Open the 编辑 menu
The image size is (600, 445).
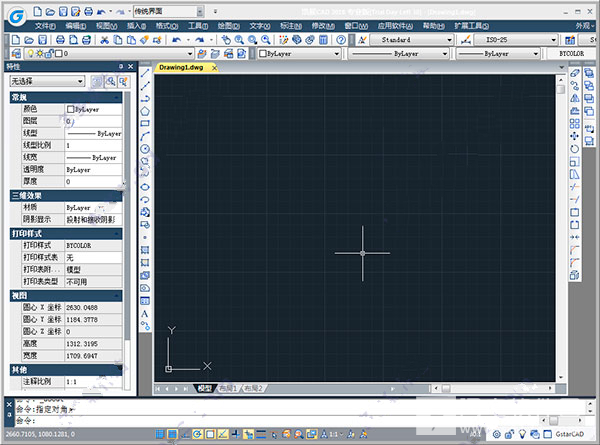click(x=75, y=26)
